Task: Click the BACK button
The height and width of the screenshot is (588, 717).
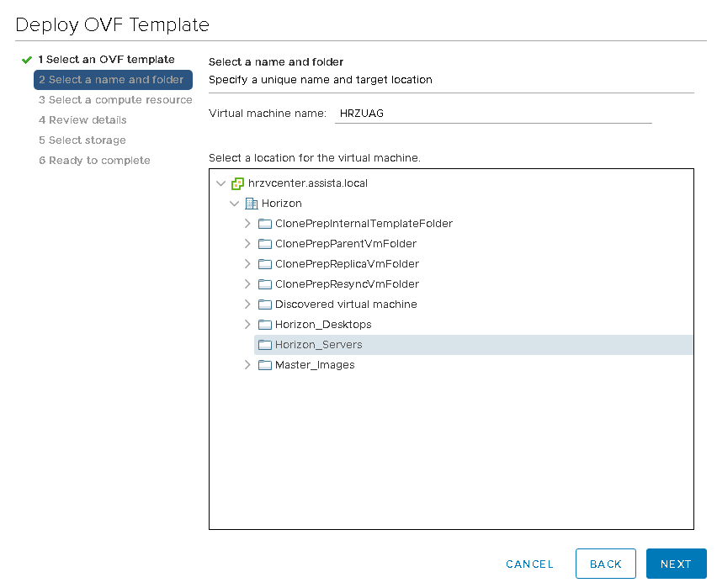Action: (x=605, y=564)
